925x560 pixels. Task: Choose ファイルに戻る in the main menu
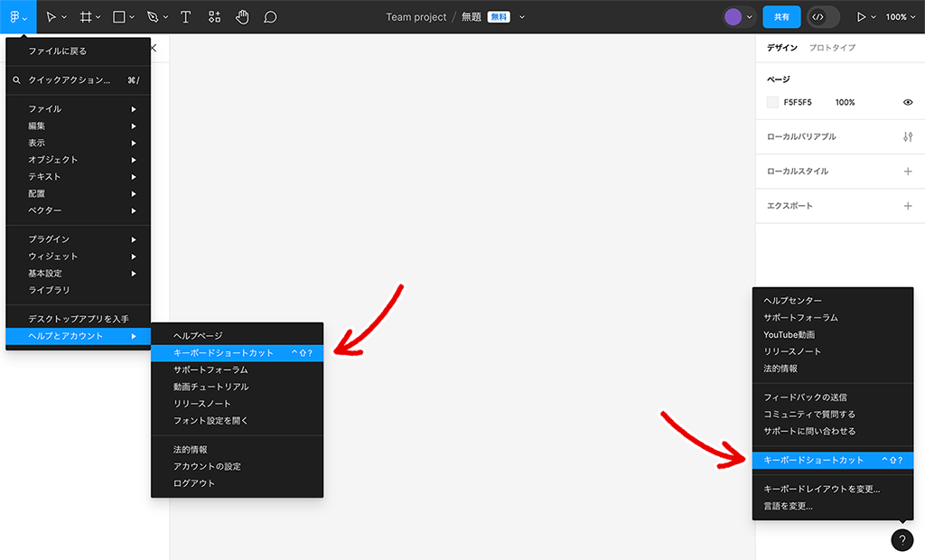(78, 51)
